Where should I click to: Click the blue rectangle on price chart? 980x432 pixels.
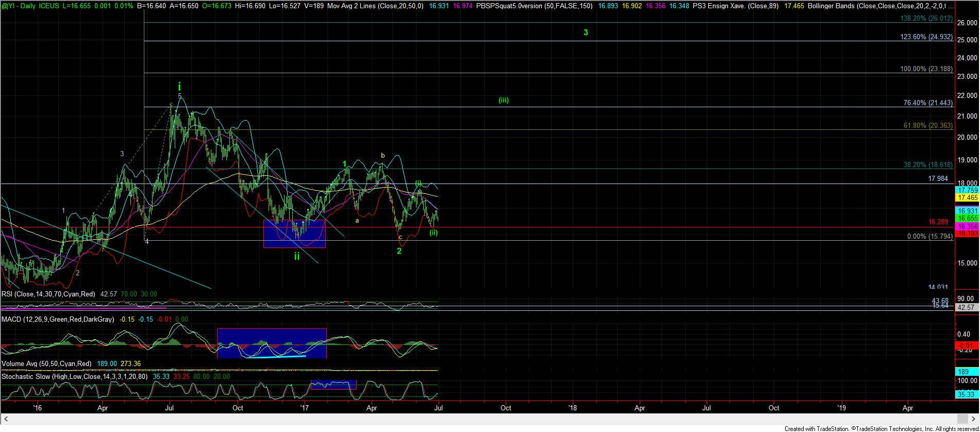point(294,234)
